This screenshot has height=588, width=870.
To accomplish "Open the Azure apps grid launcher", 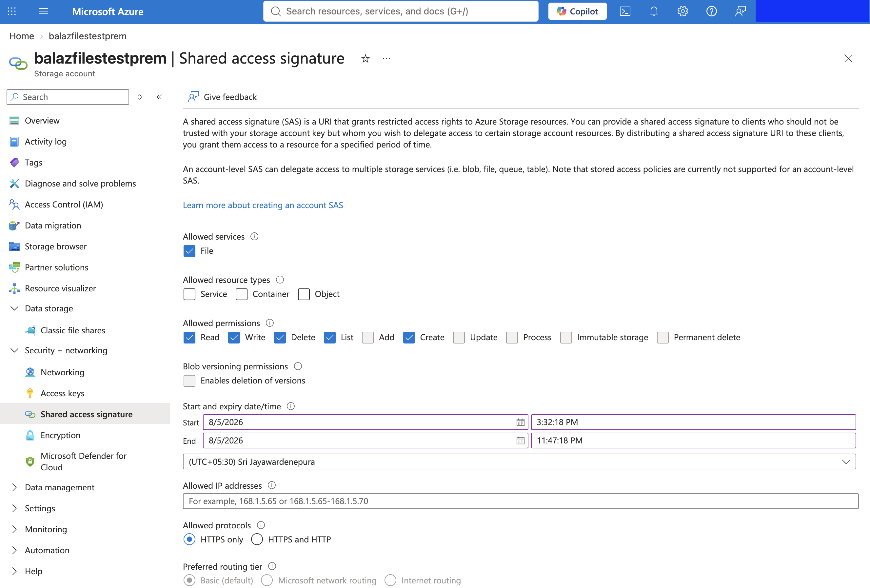I will click(11, 11).
